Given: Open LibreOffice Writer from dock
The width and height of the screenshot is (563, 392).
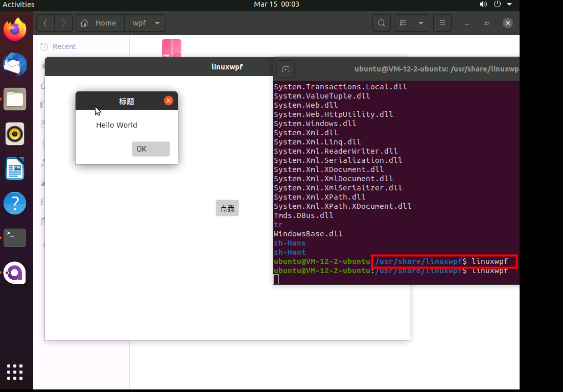Looking at the screenshot, I should [15, 169].
